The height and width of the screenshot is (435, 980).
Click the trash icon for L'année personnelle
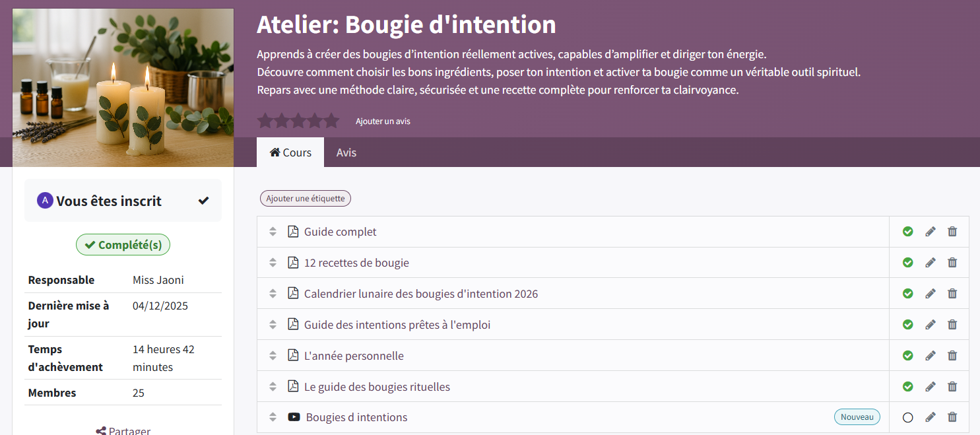952,356
